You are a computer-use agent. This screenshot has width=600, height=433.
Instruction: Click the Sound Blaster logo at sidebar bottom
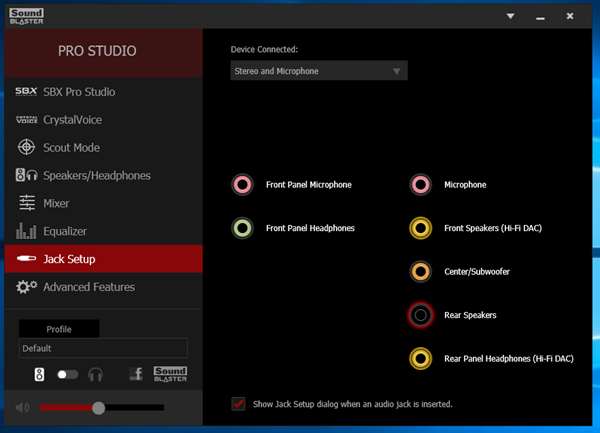[x=170, y=374]
